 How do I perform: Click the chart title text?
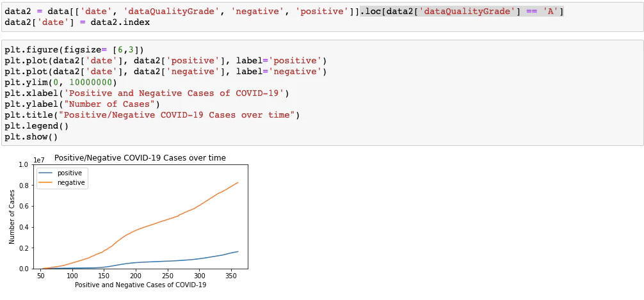click(140, 157)
